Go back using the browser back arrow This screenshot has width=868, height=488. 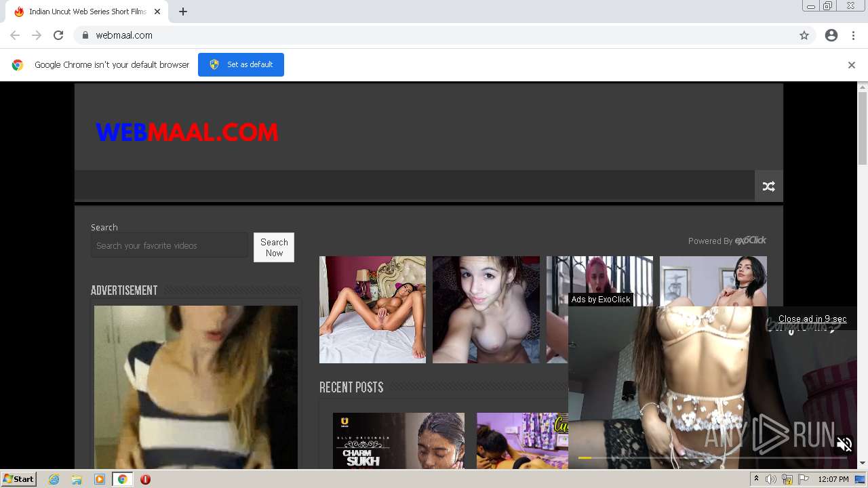(15, 35)
